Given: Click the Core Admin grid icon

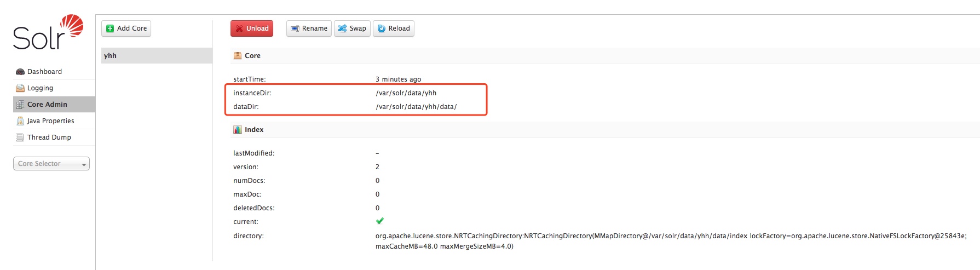Looking at the screenshot, I should point(20,105).
